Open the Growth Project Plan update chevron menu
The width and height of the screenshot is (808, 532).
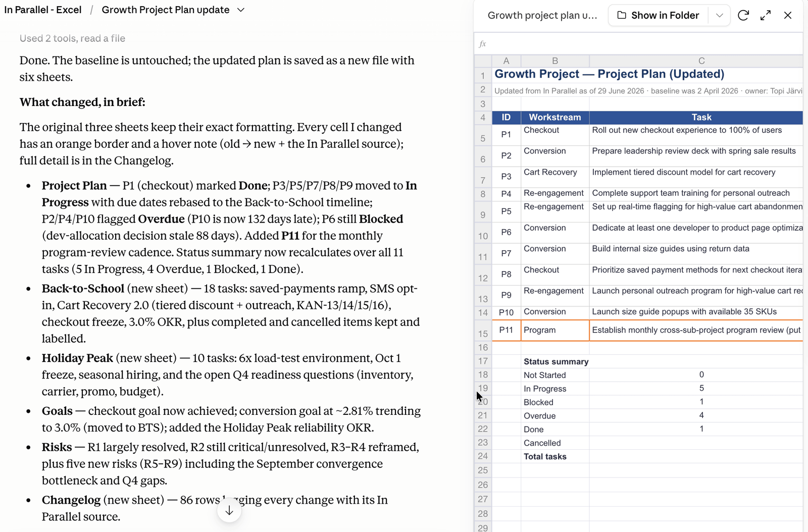coord(241,10)
